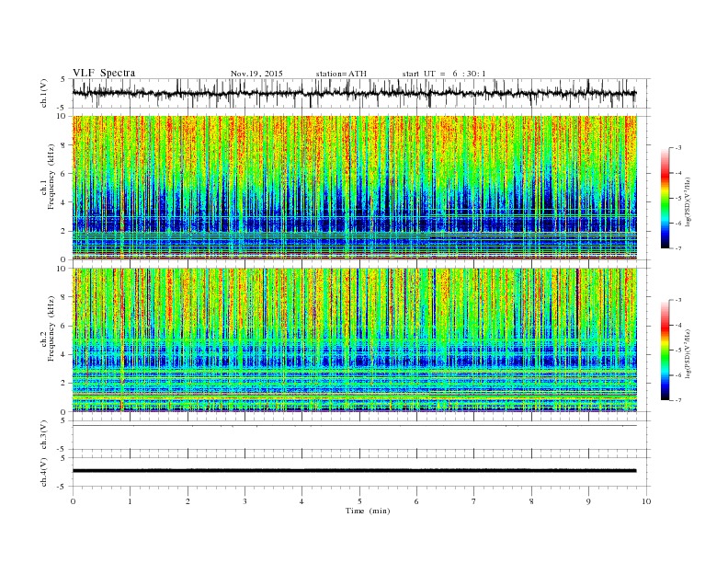Click inside the ch.1 spectrogram panel
Image resolution: width=728 pixels, height=563 pixels.
[355, 188]
